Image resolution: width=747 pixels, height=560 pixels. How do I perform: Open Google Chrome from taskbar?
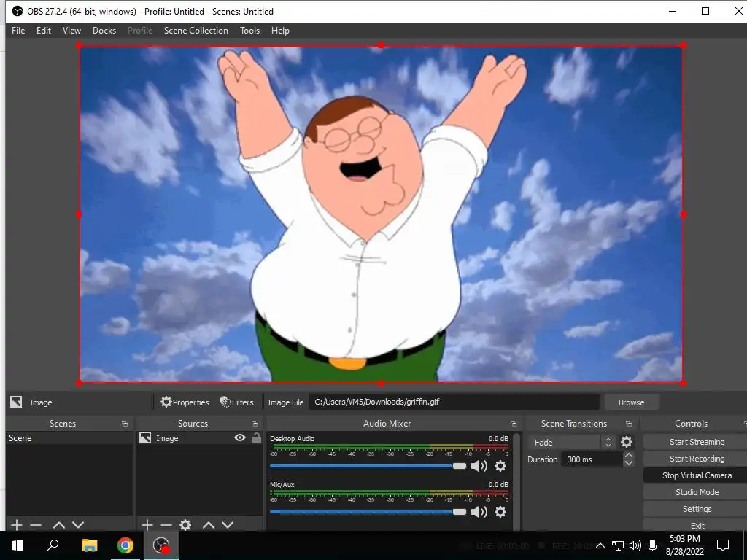pos(125,545)
